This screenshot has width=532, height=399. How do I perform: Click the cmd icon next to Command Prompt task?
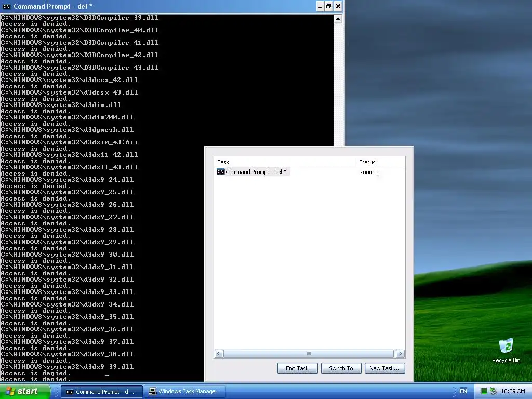220,171
